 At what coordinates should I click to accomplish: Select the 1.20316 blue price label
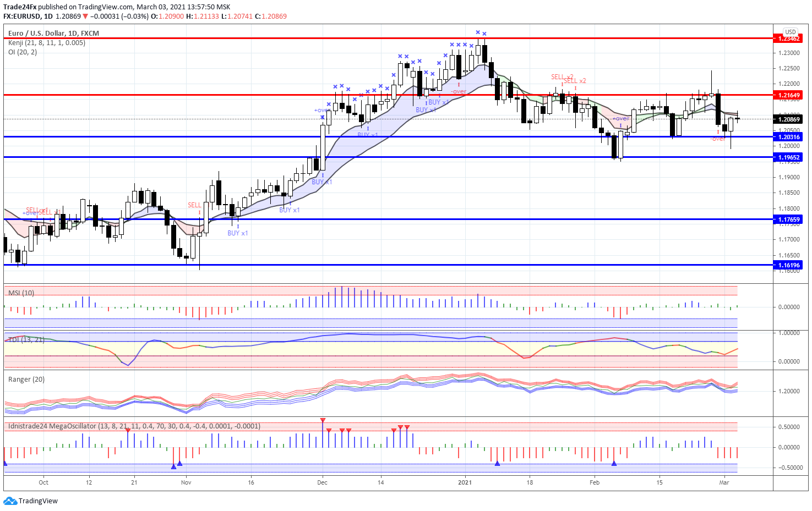pyautogui.click(x=788, y=137)
